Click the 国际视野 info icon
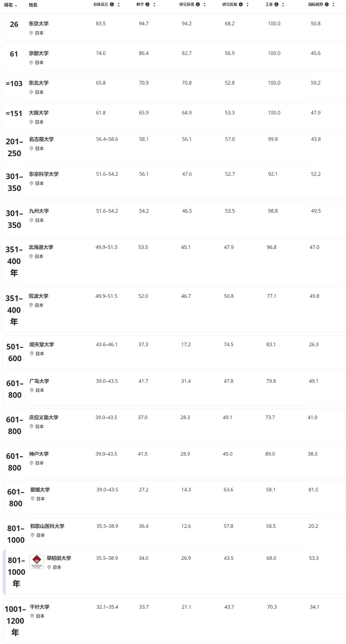Screen dimensions: 346x644 [x=327, y=4]
